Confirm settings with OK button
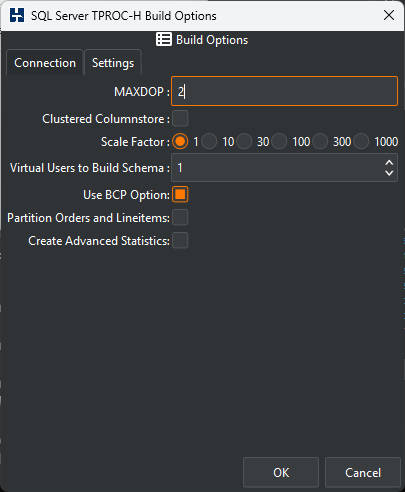This screenshot has height=492, width=405. click(281, 472)
